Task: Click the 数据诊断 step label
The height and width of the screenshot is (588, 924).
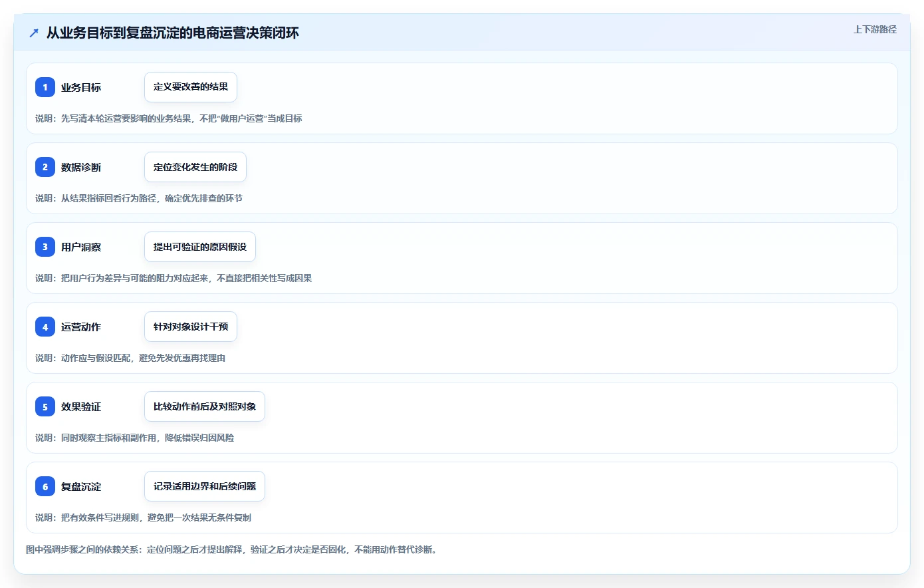Action: point(81,167)
